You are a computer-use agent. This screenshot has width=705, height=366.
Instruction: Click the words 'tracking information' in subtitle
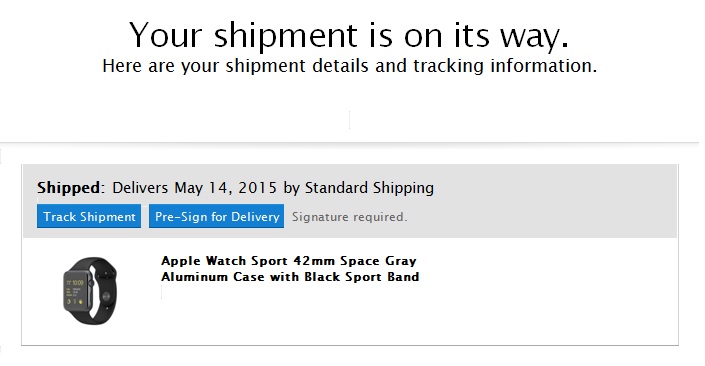tap(505, 66)
